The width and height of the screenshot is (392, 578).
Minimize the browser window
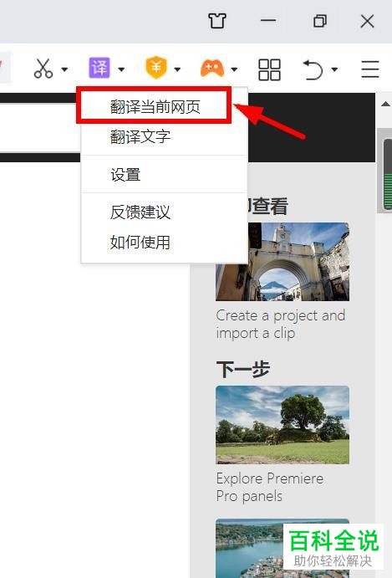tap(268, 21)
